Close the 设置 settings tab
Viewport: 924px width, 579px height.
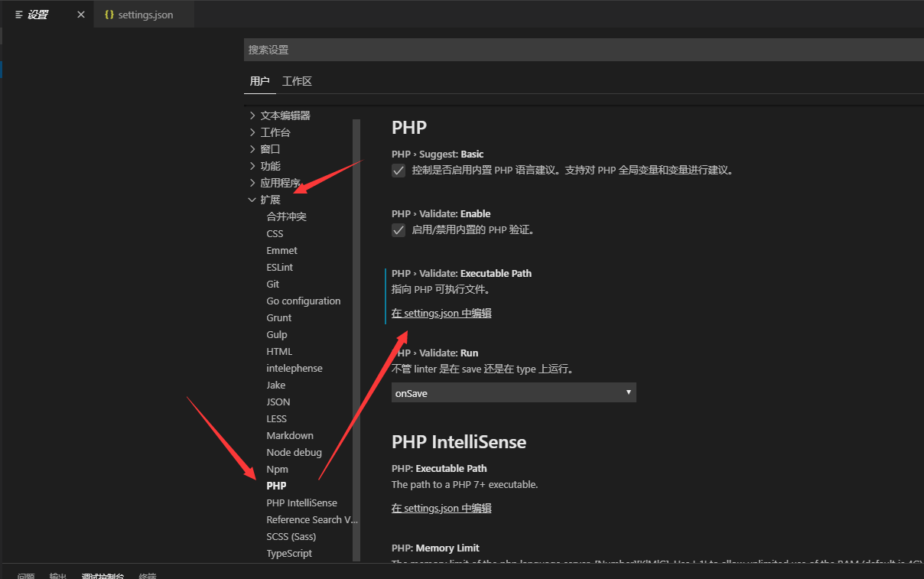81,15
